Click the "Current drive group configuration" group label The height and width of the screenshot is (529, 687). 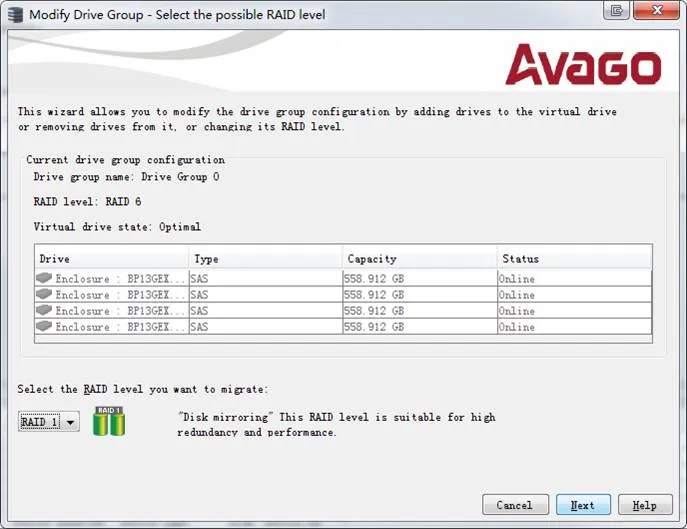[x=125, y=160]
